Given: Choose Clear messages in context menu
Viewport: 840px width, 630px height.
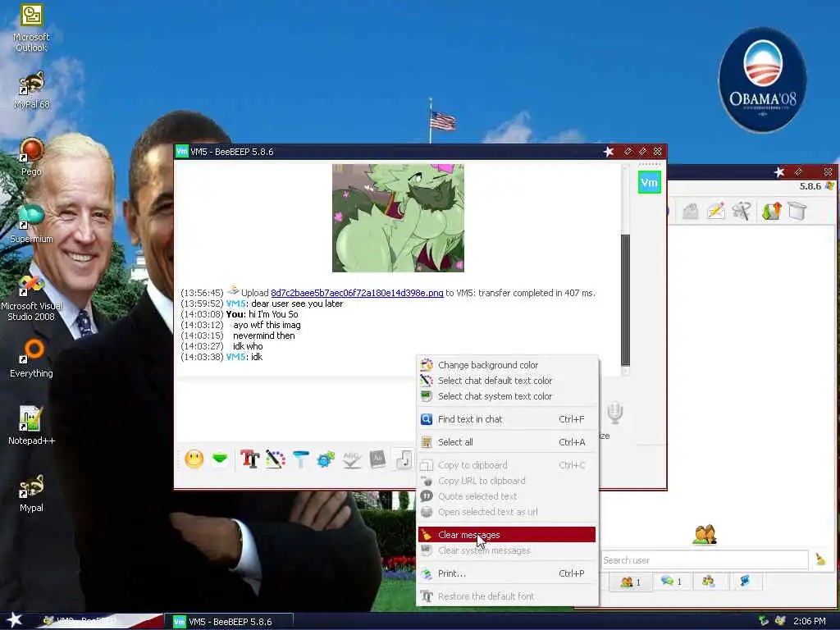Looking at the screenshot, I should (507, 535).
